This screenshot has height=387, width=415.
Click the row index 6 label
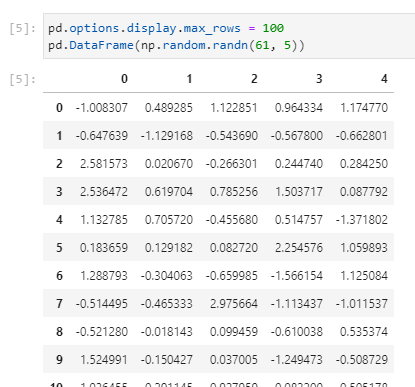pos(59,276)
